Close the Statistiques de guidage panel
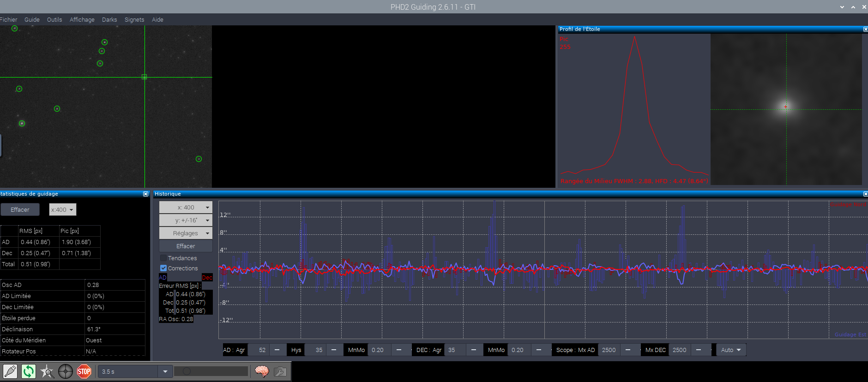The width and height of the screenshot is (868, 382). point(146,194)
